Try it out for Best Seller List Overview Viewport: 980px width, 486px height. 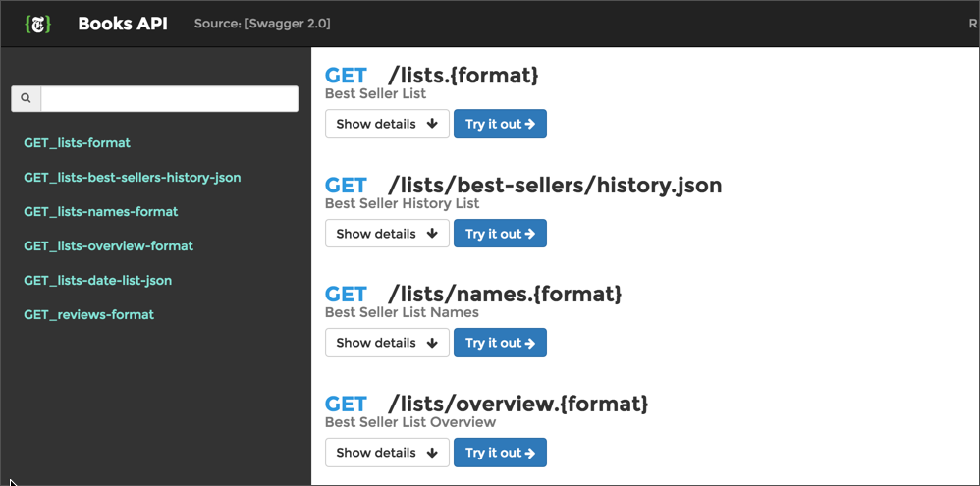pos(500,453)
